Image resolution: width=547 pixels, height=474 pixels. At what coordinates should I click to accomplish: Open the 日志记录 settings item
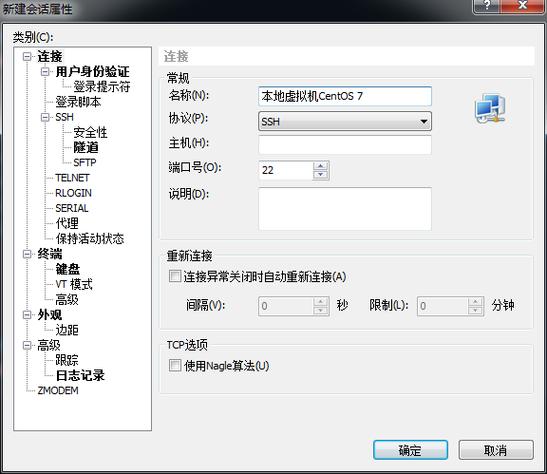point(80,376)
